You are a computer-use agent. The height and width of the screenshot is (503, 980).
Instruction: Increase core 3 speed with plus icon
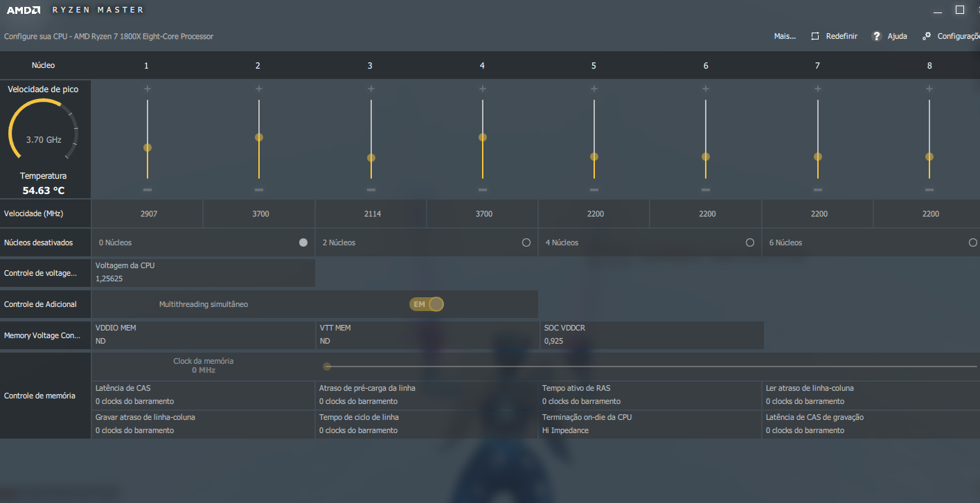(371, 89)
